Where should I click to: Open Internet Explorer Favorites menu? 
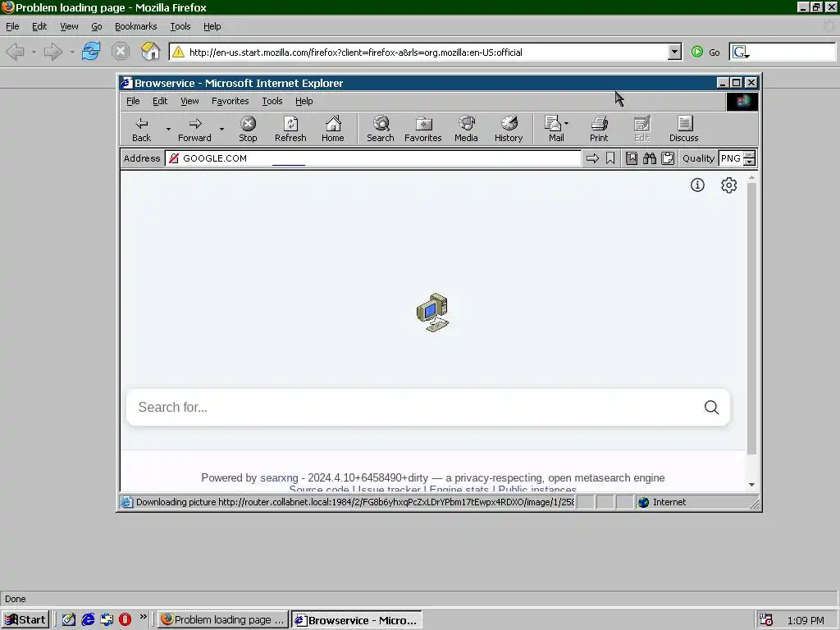(x=231, y=101)
